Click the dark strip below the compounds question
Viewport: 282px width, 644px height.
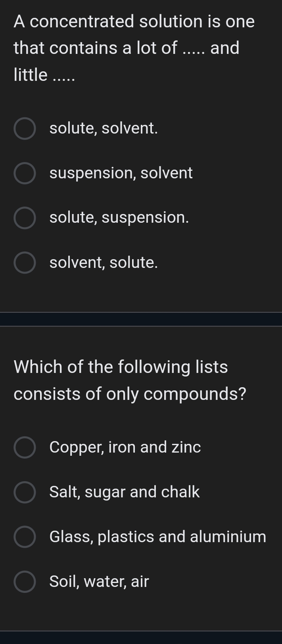[x=141, y=638]
